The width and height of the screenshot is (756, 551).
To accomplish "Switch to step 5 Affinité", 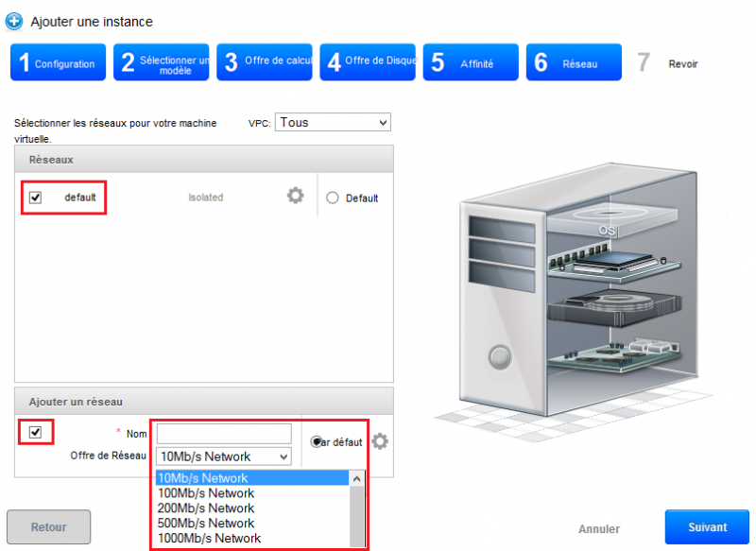I will pos(470,63).
